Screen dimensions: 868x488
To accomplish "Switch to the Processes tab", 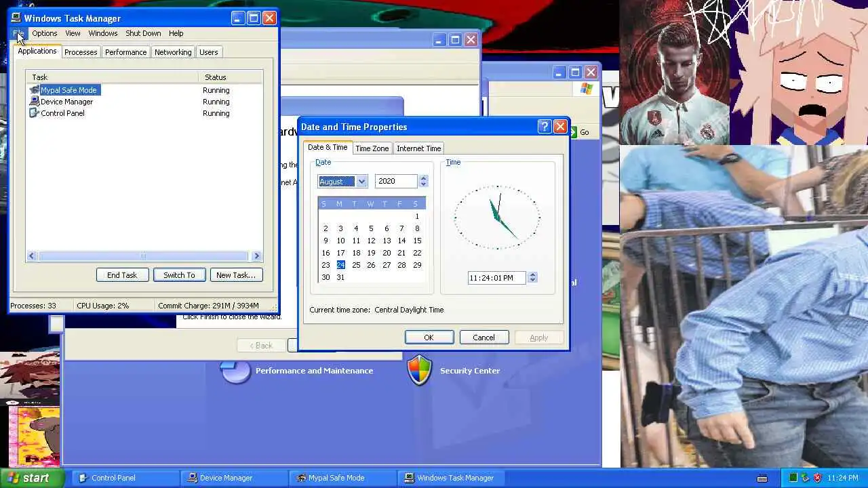I will 81,52.
